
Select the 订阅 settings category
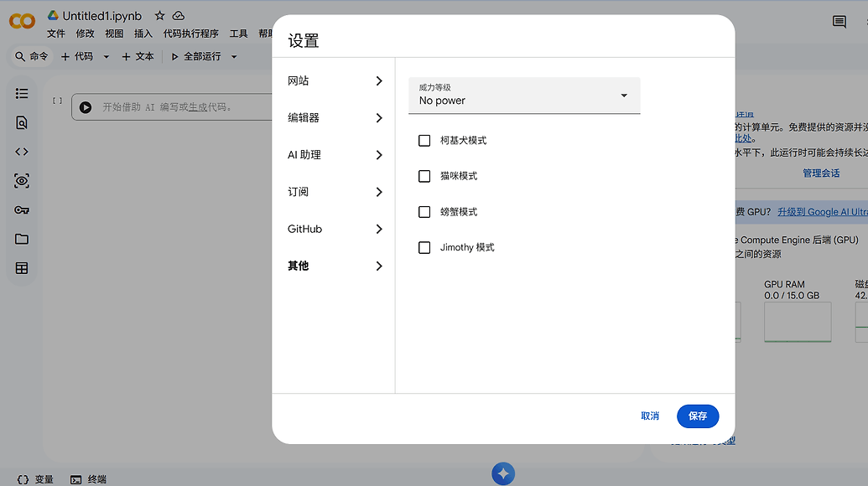coord(334,192)
